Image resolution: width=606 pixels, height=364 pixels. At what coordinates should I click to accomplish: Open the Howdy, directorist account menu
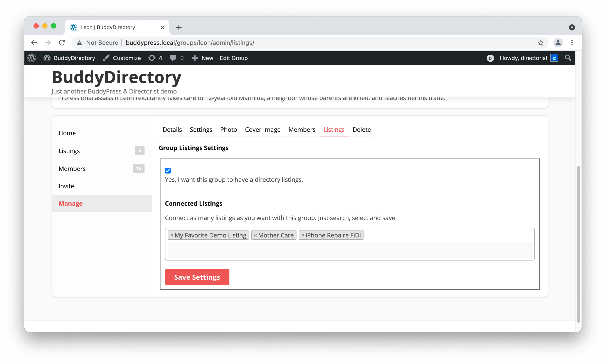(523, 58)
